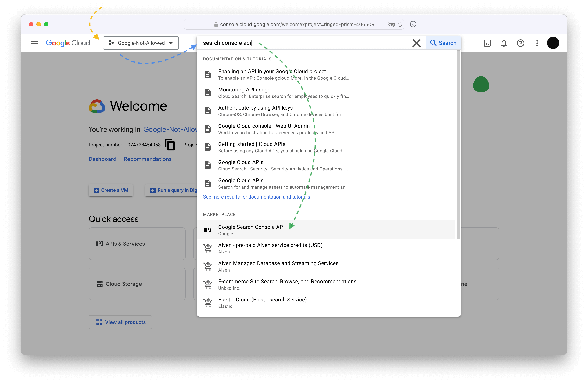Viewport: 588px width, 383px height.
Task: Expand See more results for documentation
Action: pyautogui.click(x=256, y=197)
